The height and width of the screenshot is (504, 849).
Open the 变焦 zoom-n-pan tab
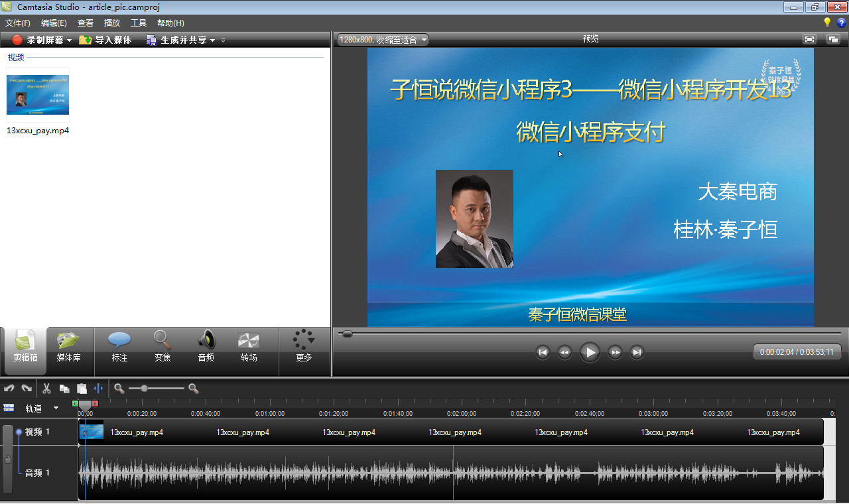pyautogui.click(x=163, y=347)
